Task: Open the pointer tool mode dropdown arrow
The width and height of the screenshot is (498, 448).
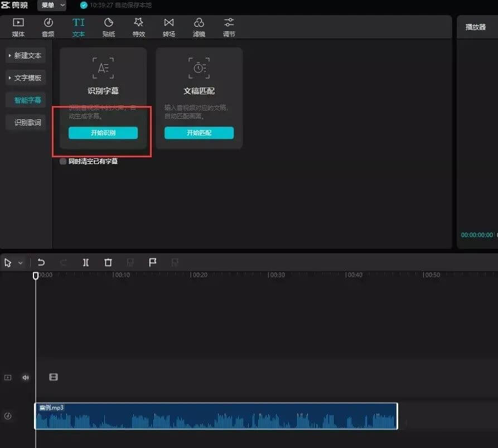Action: [21, 263]
